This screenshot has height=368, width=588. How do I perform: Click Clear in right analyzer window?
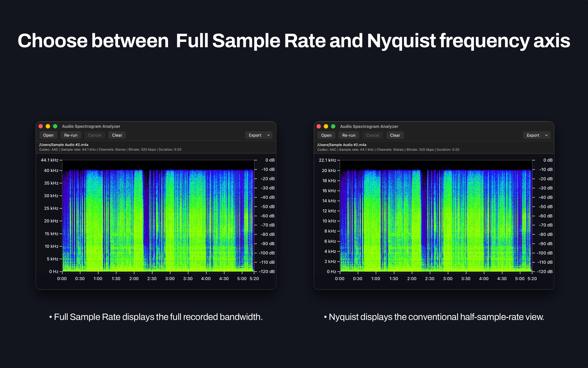click(395, 135)
